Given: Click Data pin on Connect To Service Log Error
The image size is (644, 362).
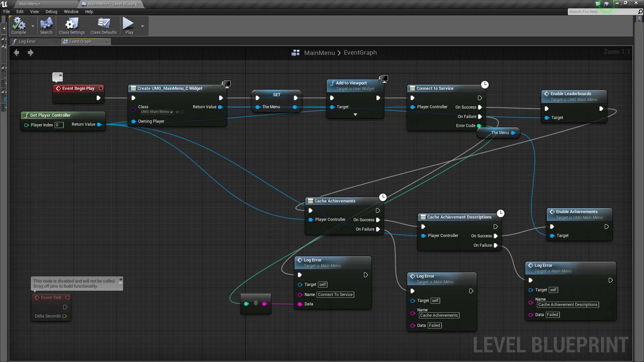Looking at the screenshot, I should point(300,304).
